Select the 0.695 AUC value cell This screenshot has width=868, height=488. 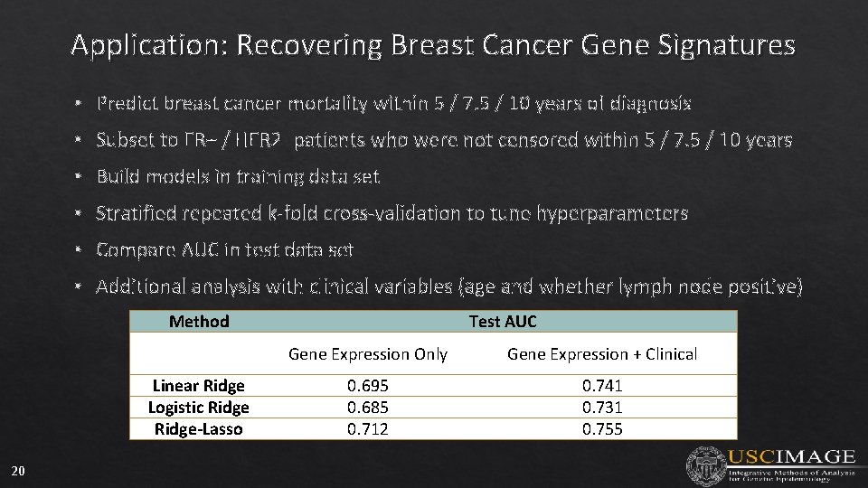point(368,386)
